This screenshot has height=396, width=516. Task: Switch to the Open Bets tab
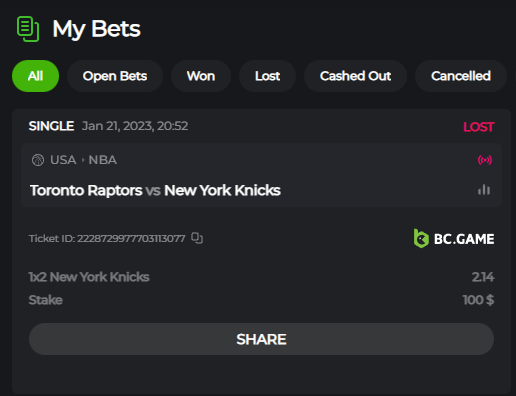115,76
